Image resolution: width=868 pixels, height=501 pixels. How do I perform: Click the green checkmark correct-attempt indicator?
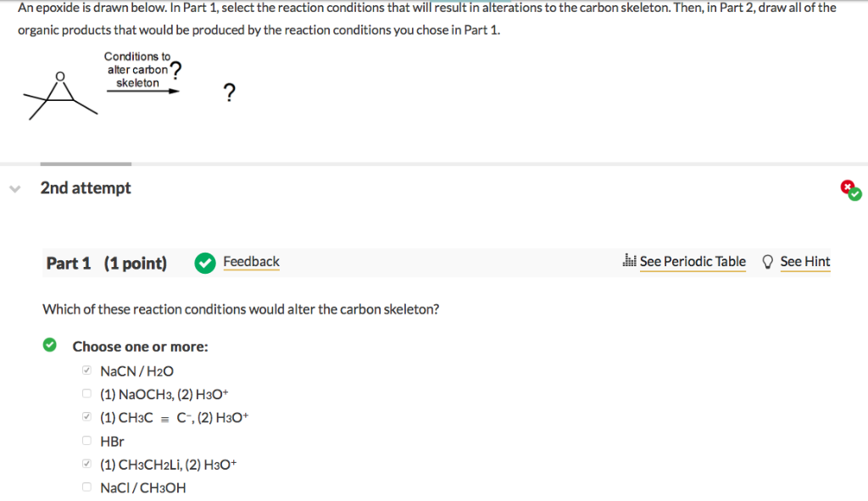[x=854, y=193]
